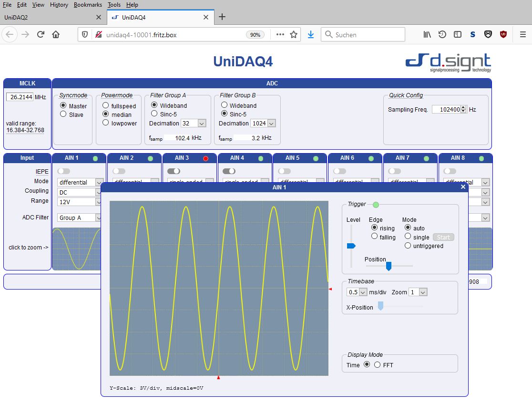Open the Timebase ms/div dropdown
This screenshot has height=404, width=532.
tap(357, 292)
